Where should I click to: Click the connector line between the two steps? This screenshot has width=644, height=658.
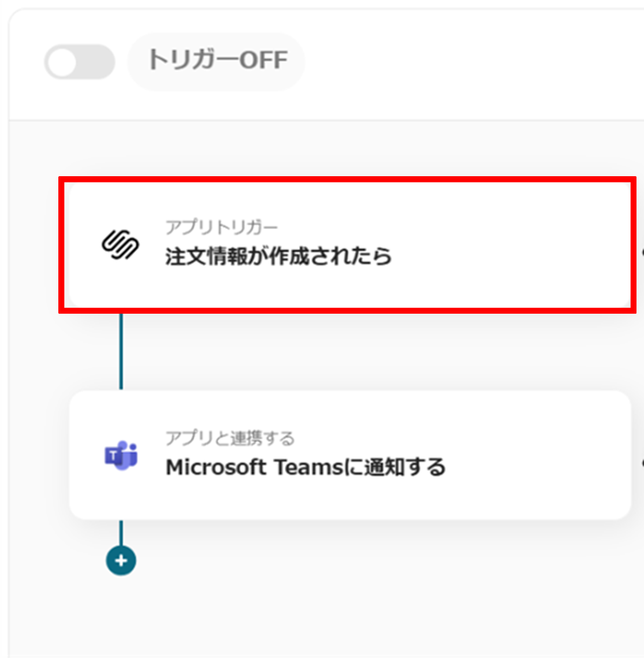click(x=121, y=352)
